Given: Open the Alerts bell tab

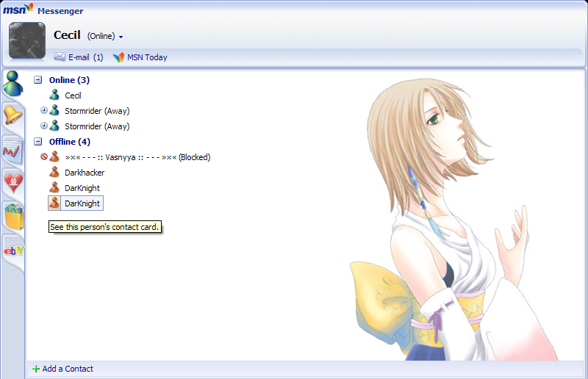Looking at the screenshot, I should 13,115.
